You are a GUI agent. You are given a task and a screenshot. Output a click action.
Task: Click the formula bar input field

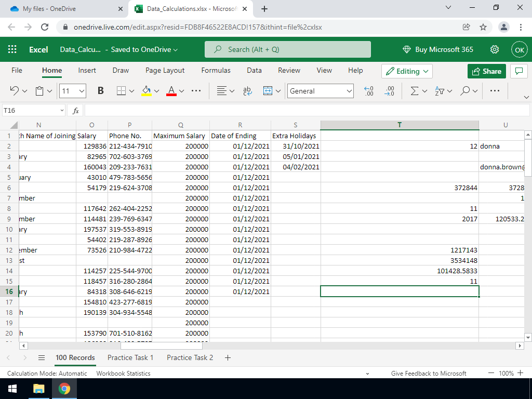point(307,110)
